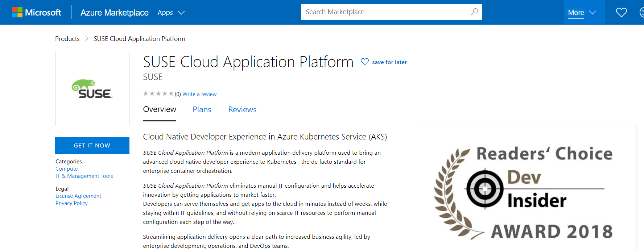
Task: Open Azure Marketplace home link
Action: tap(115, 13)
